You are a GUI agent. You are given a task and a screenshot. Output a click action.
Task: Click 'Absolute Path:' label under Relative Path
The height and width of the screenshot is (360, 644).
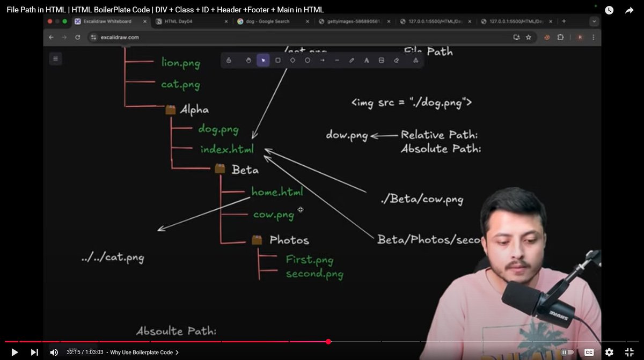click(441, 149)
